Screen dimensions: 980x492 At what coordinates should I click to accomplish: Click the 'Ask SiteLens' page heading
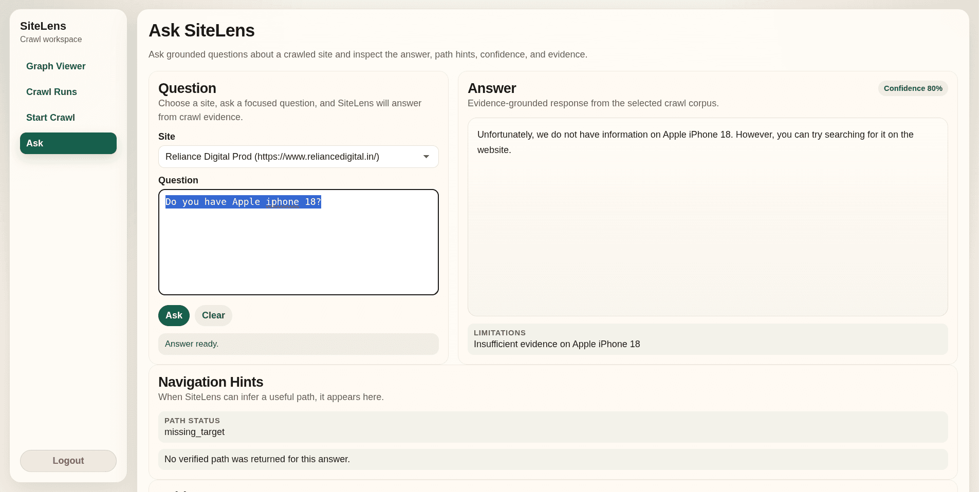201,31
